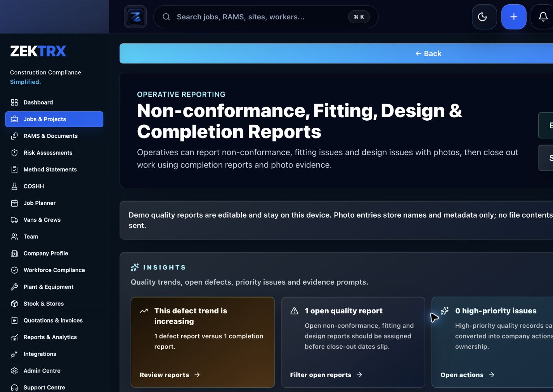This screenshot has height=392, width=553.
Task: Click the Vans & Crews truck icon
Action: (x=14, y=220)
